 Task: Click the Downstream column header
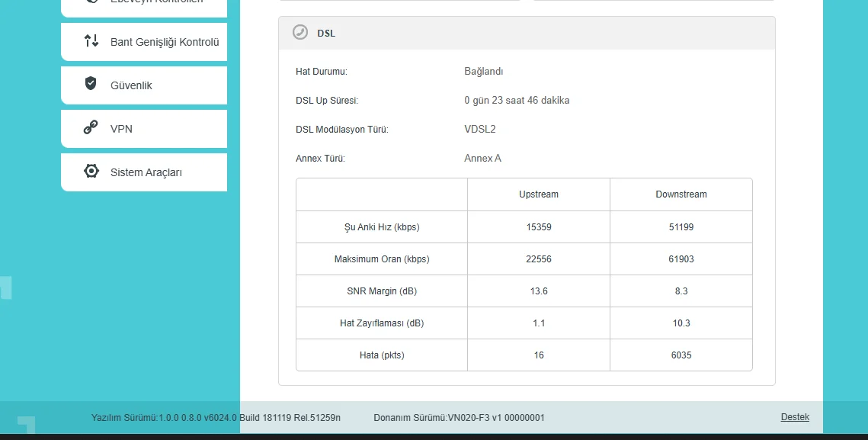pos(681,194)
